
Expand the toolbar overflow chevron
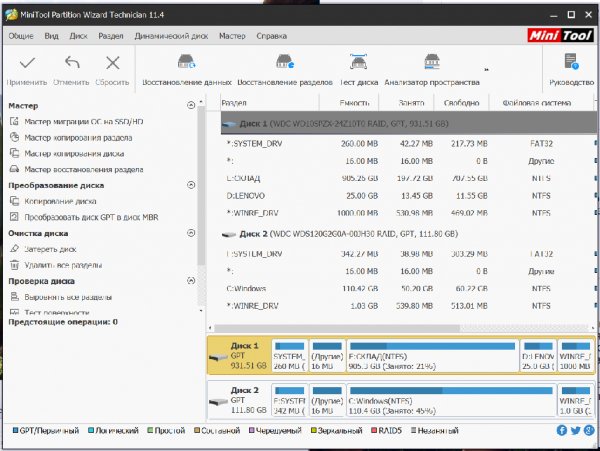click(486, 70)
